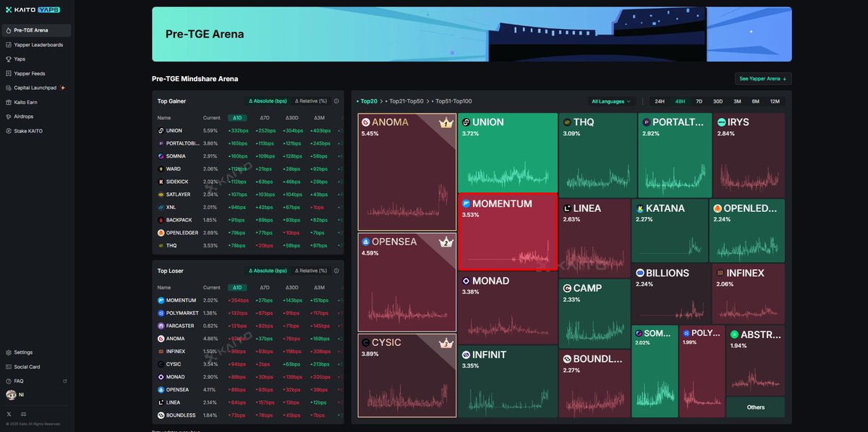Viewport: 868px width, 432px height.
Task: Click the UNION treemap tile
Action: click(x=507, y=153)
